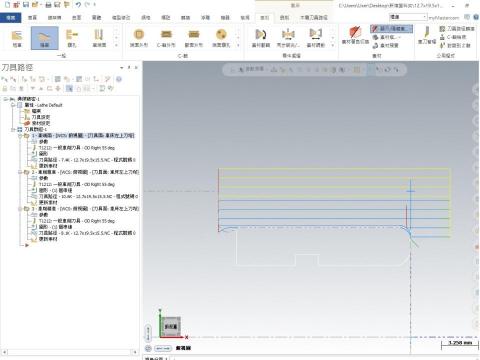Click the 素材調動 stock advance tool
The width and height of the screenshot is (480, 360).
click(315, 38)
